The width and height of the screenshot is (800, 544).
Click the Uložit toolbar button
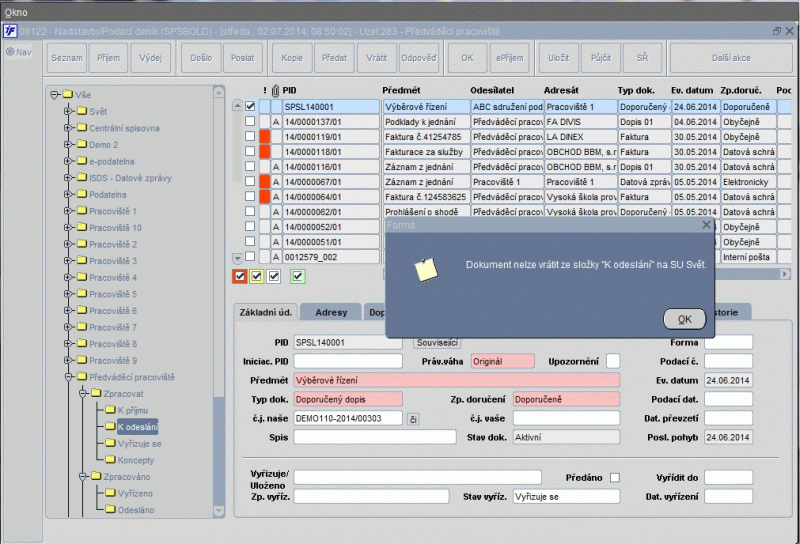pos(559,58)
